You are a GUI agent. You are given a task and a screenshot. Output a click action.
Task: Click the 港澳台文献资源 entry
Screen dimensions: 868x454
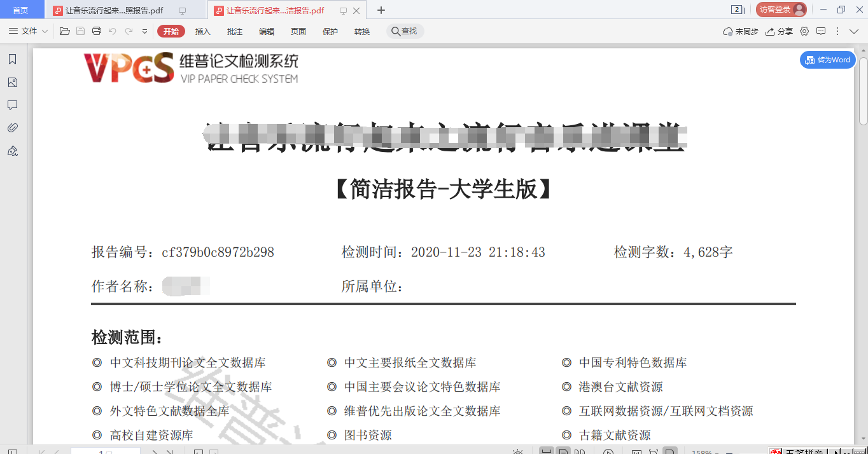pos(621,387)
